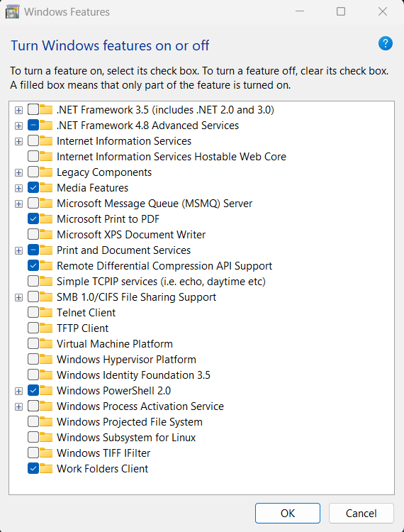The height and width of the screenshot is (532, 404).
Task: Maximize the Windows Features window
Action: pyautogui.click(x=341, y=11)
